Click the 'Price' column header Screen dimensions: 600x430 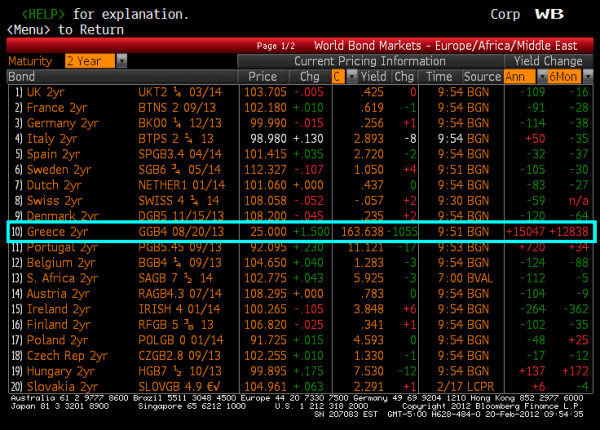coord(262,76)
